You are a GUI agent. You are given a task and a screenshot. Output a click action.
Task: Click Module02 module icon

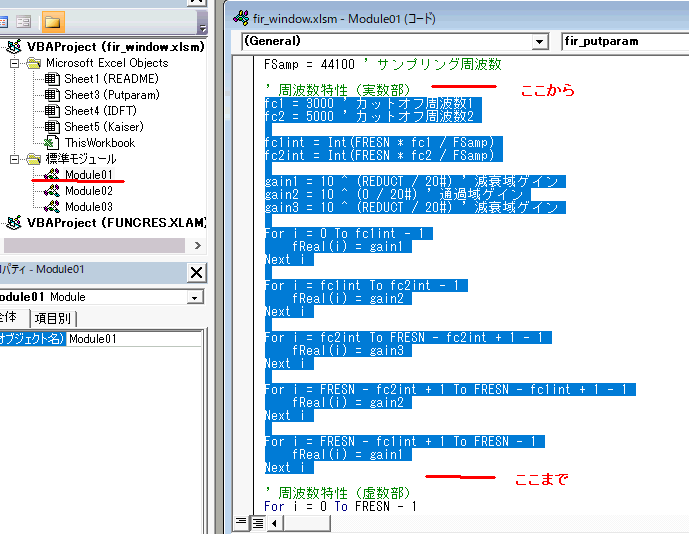click(52, 191)
